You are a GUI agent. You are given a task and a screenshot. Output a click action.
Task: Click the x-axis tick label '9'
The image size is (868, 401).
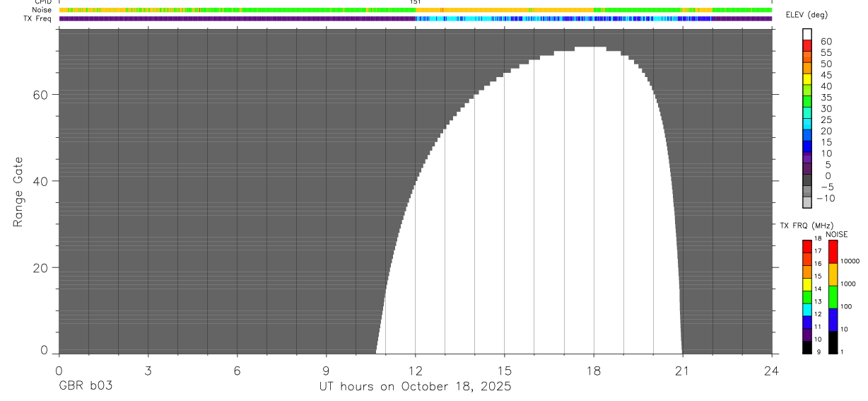(326, 370)
